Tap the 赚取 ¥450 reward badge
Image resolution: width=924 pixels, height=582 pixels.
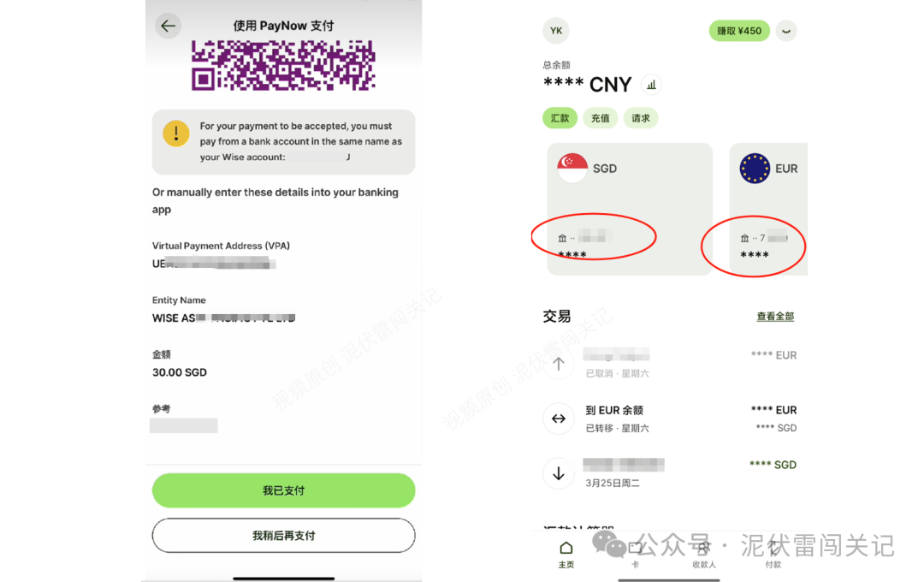(739, 31)
